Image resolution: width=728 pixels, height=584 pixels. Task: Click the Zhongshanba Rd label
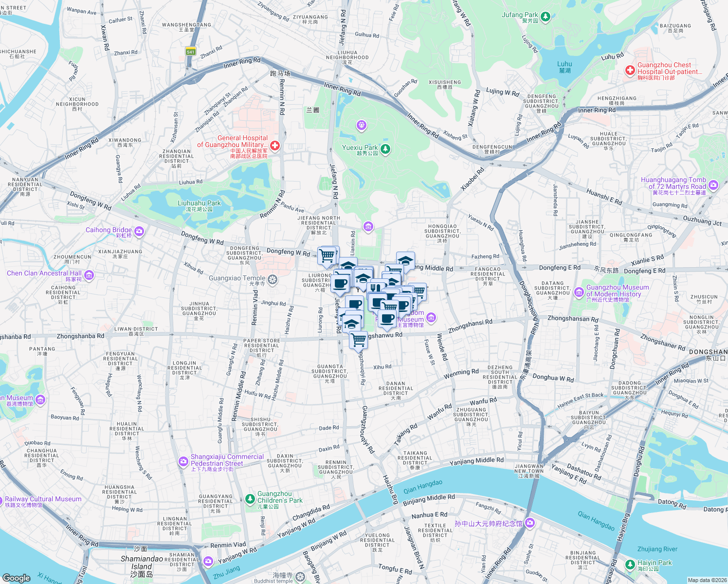click(80, 336)
